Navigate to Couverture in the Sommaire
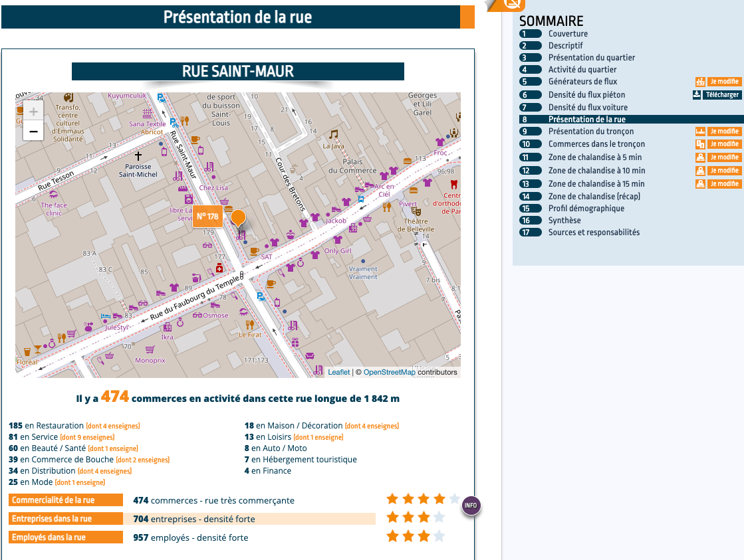This screenshot has width=744, height=560. pyautogui.click(x=568, y=33)
